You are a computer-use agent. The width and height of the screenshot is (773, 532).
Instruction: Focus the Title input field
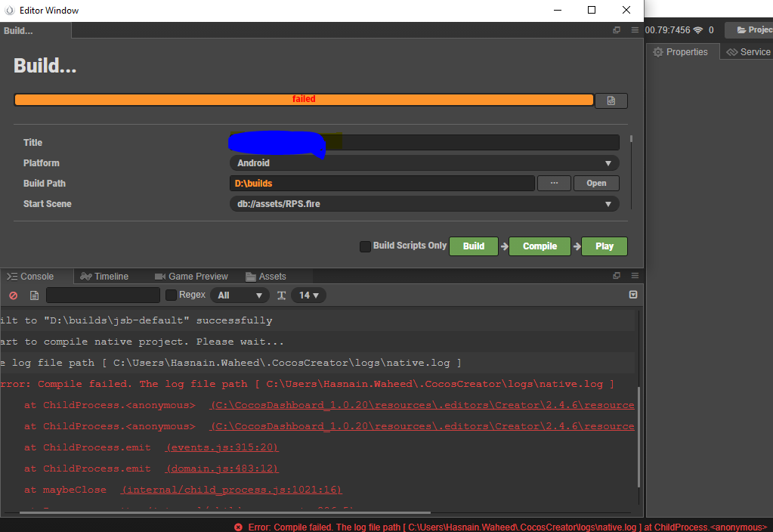[x=425, y=143]
